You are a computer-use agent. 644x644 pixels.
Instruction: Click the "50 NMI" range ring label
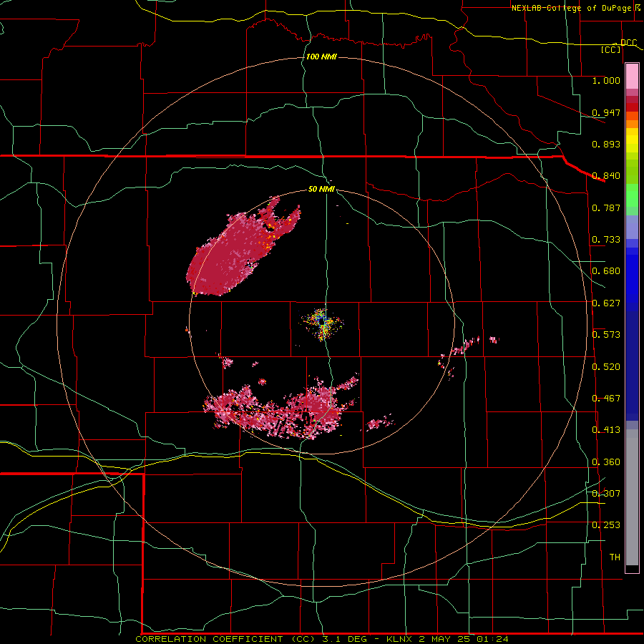321,189
